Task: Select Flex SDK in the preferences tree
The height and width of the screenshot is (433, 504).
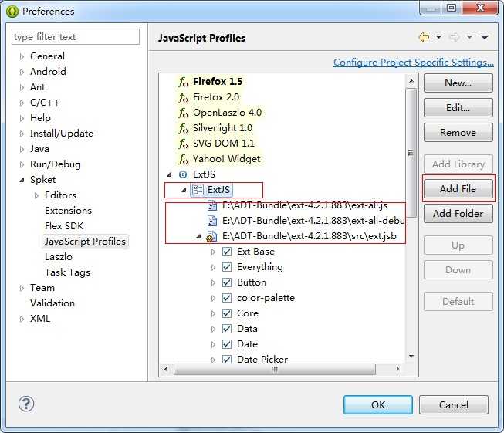Action: coord(64,226)
